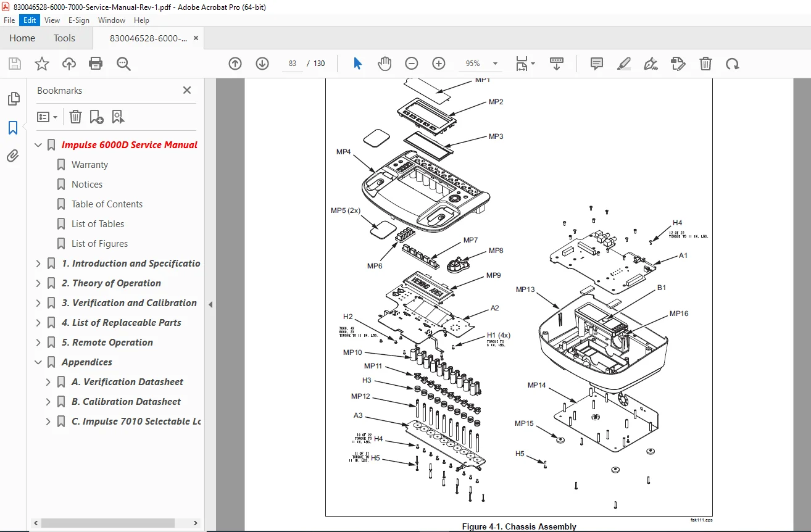Expand the Introduction and Specifications bookmark

[x=38, y=264]
